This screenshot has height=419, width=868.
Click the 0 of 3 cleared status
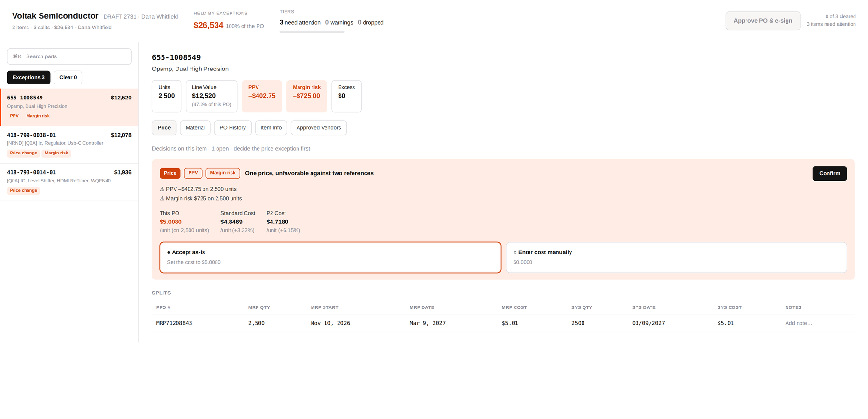(x=841, y=16)
